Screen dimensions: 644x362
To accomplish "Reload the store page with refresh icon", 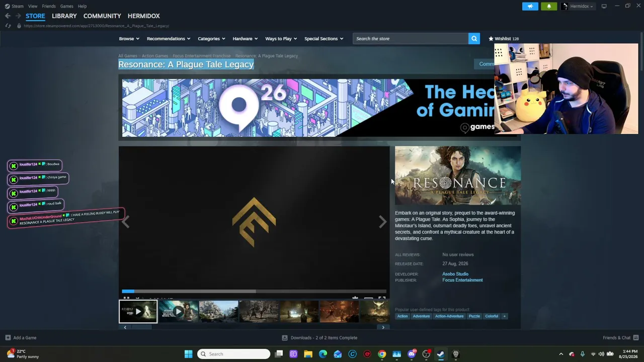I will pyautogui.click(x=8, y=26).
